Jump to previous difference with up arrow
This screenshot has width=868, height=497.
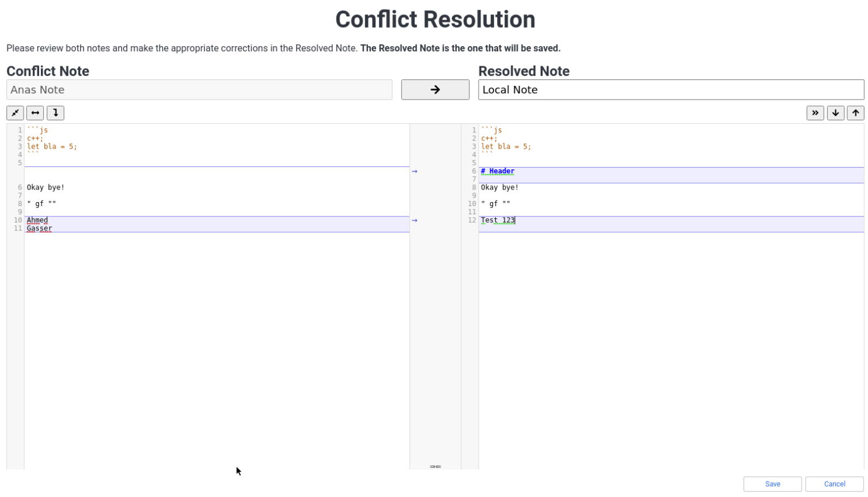pos(855,113)
